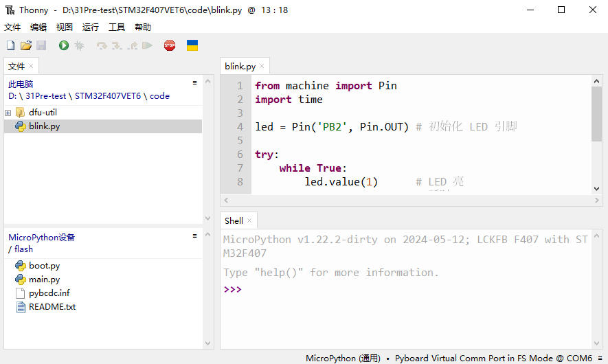Click editor horizontal scrollbar left arrow
Screen dimensions: 608x364
[226, 201]
